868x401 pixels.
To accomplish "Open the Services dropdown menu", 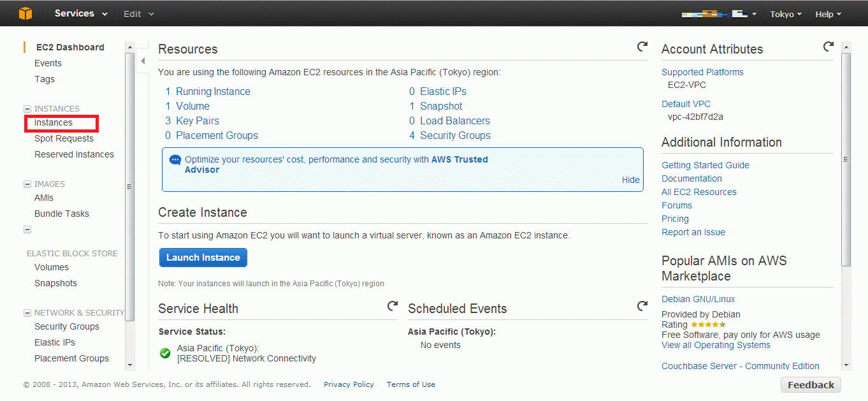I will (81, 13).
